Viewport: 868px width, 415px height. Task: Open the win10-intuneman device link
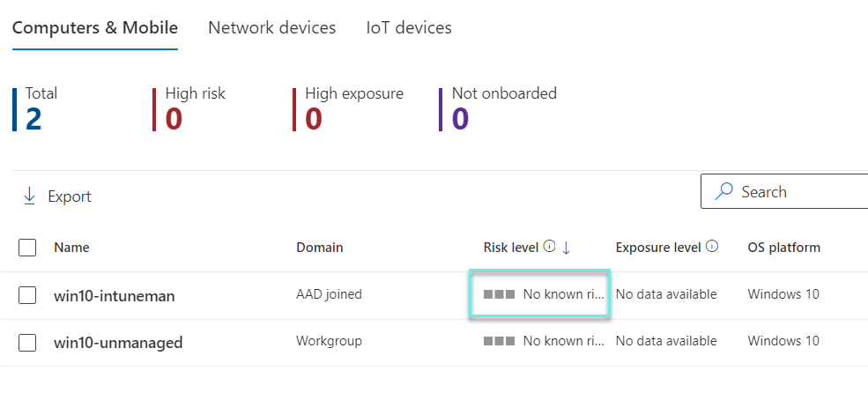click(115, 296)
